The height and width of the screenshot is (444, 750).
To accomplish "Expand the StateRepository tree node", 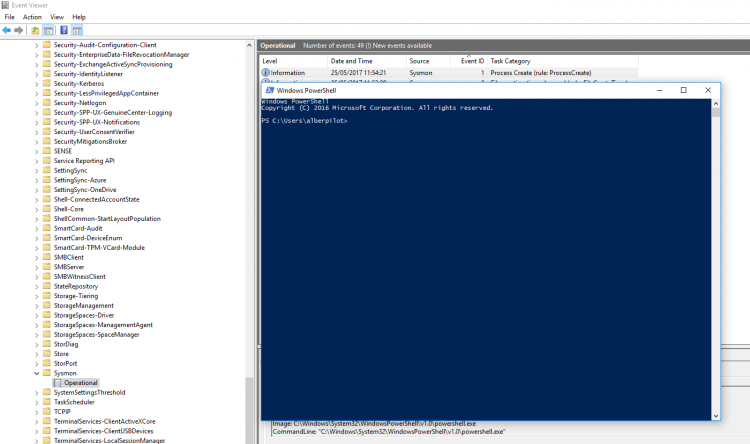I will click(x=37, y=287).
